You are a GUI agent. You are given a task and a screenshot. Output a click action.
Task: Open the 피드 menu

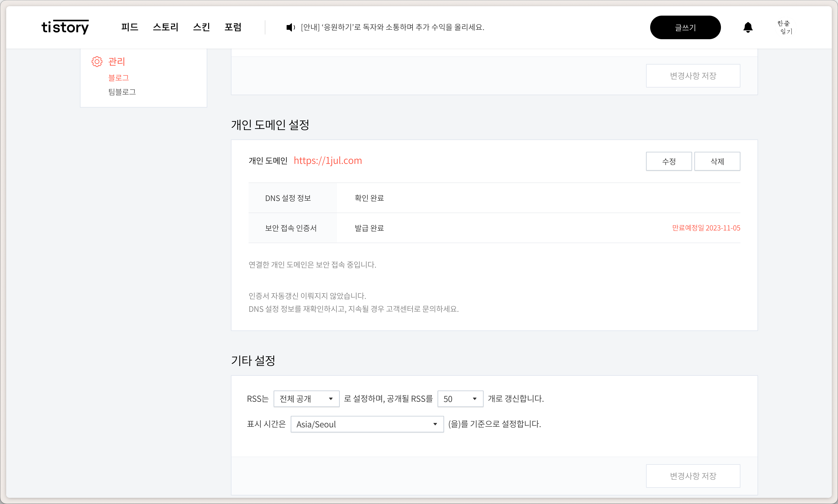click(x=130, y=27)
